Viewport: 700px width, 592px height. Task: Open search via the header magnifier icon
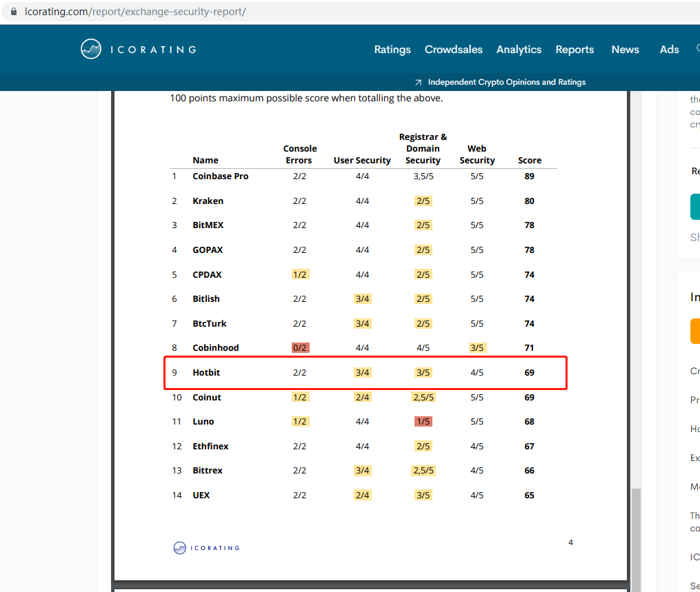tap(697, 49)
